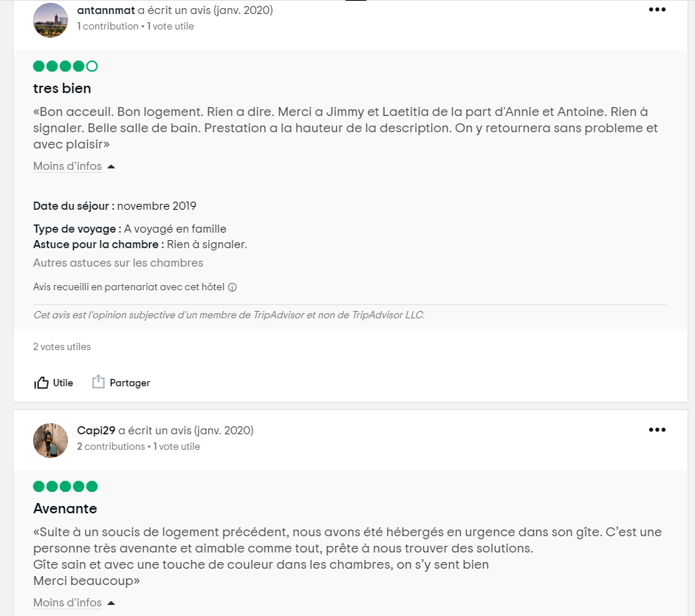Click the 'Avenante' review title
This screenshot has width=695, height=616.
(65, 509)
